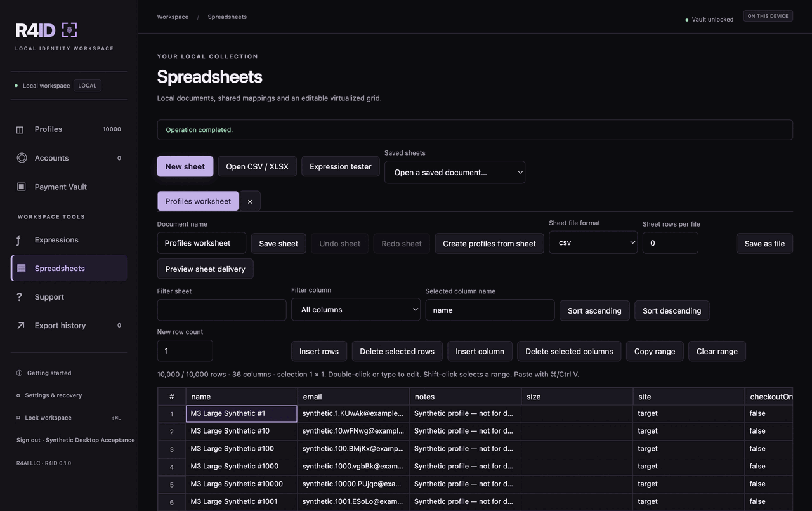Click the ON THIS DEVICE badge
This screenshot has height=511, width=812.
tap(768, 16)
